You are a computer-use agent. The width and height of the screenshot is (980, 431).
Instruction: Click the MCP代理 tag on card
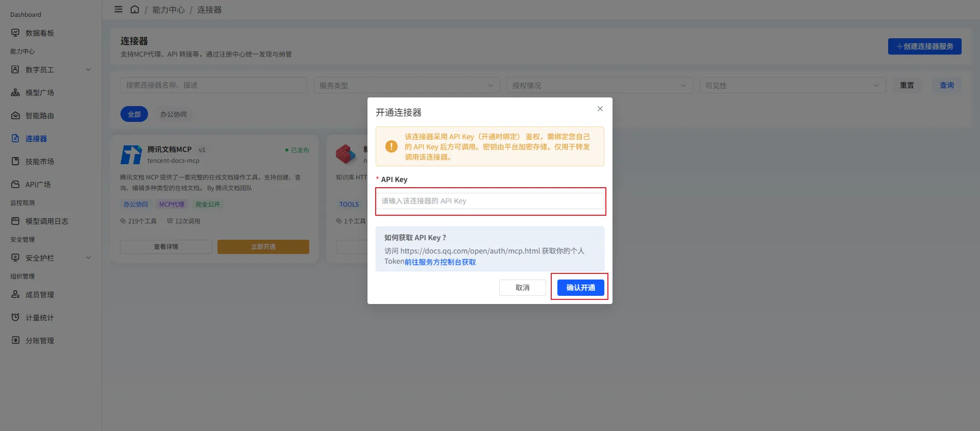tap(171, 204)
